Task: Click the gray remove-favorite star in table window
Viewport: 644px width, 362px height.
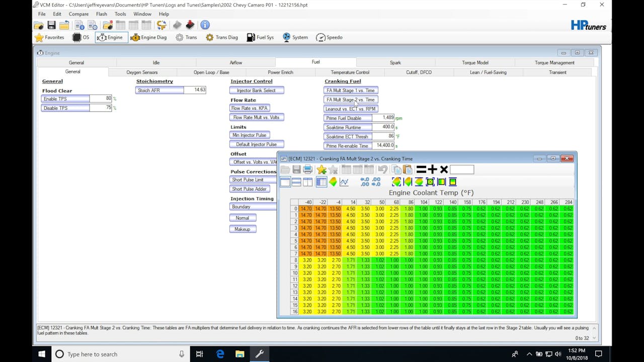Action: 333,169
